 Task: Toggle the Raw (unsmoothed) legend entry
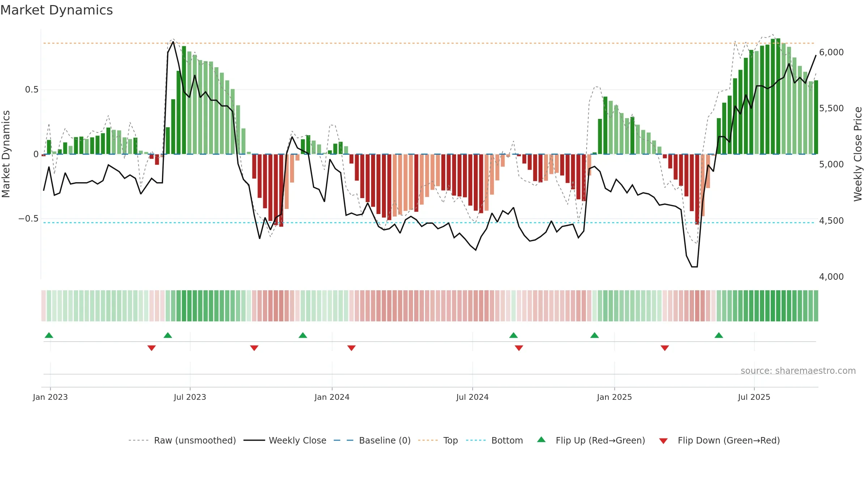[x=182, y=440]
